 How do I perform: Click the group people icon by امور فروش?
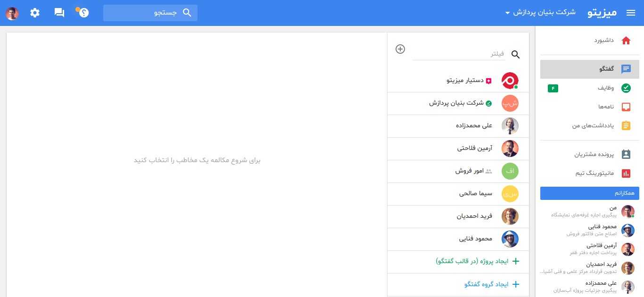489,171
